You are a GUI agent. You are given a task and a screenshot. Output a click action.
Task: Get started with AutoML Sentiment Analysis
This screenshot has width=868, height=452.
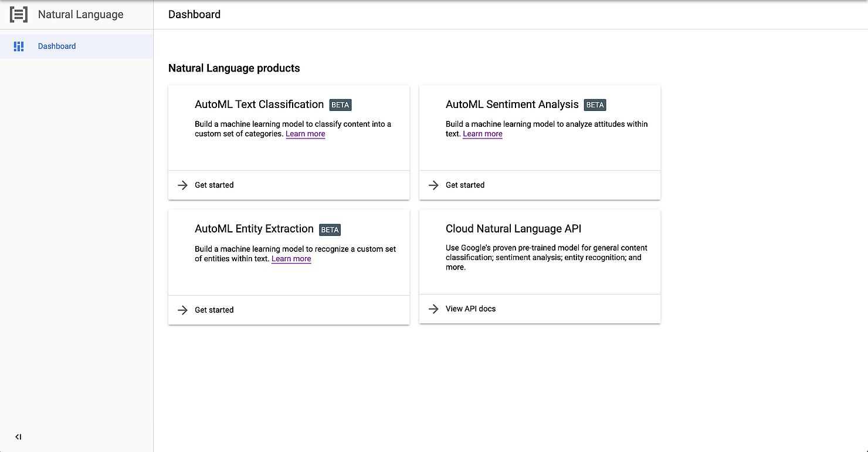coord(465,185)
